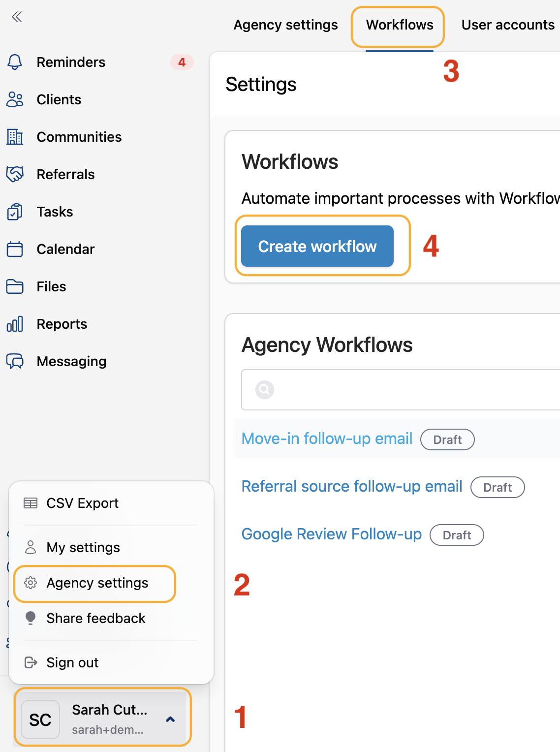
Task: Click the Sarah Cut... user name
Action: click(110, 710)
